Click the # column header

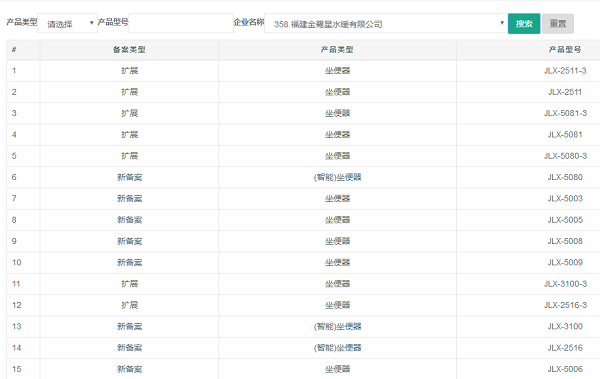point(14,49)
